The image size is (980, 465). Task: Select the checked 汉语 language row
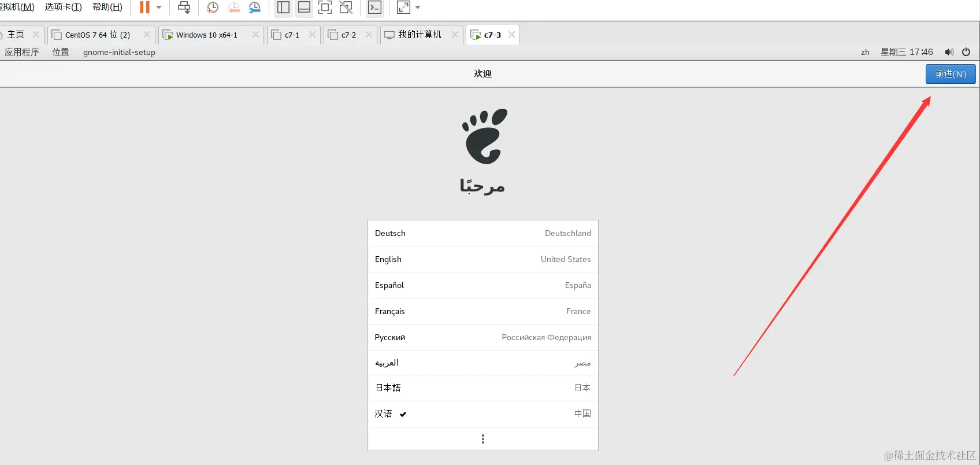[483, 414]
